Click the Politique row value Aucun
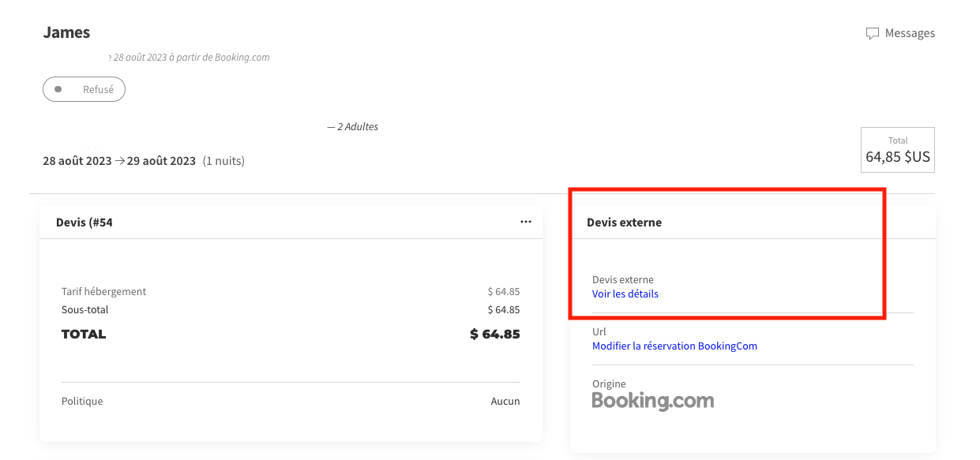The width and height of the screenshot is (980, 460). (x=505, y=402)
